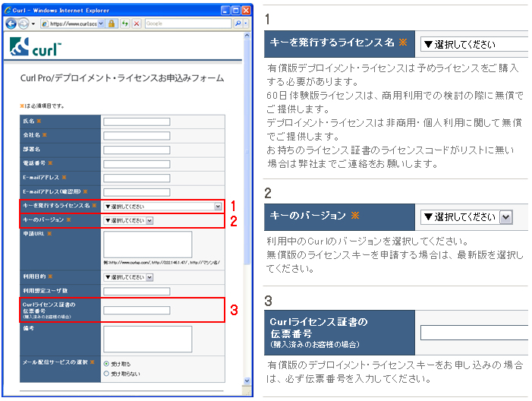Open the enlarged キーのバージョン dropdown in section 2
532x401 pixels.
click(467, 217)
